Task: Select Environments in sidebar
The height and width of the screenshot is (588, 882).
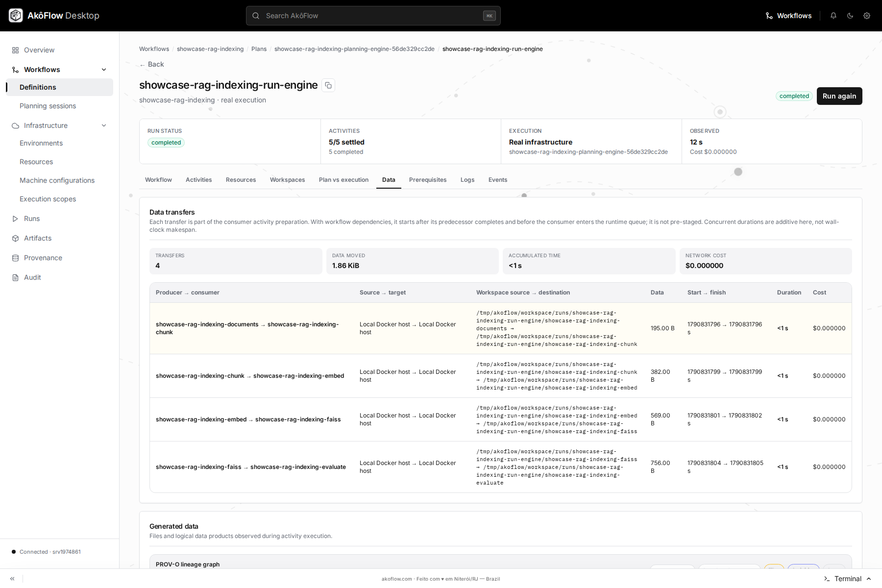Action: click(x=41, y=143)
